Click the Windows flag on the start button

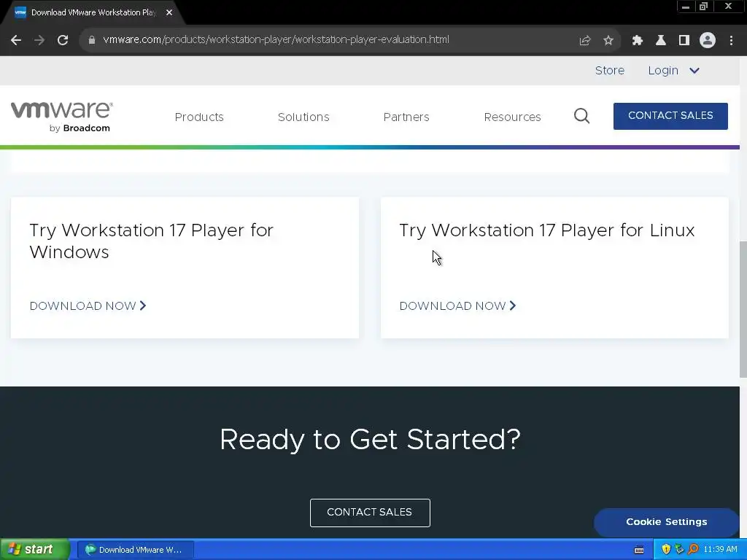[15, 549]
